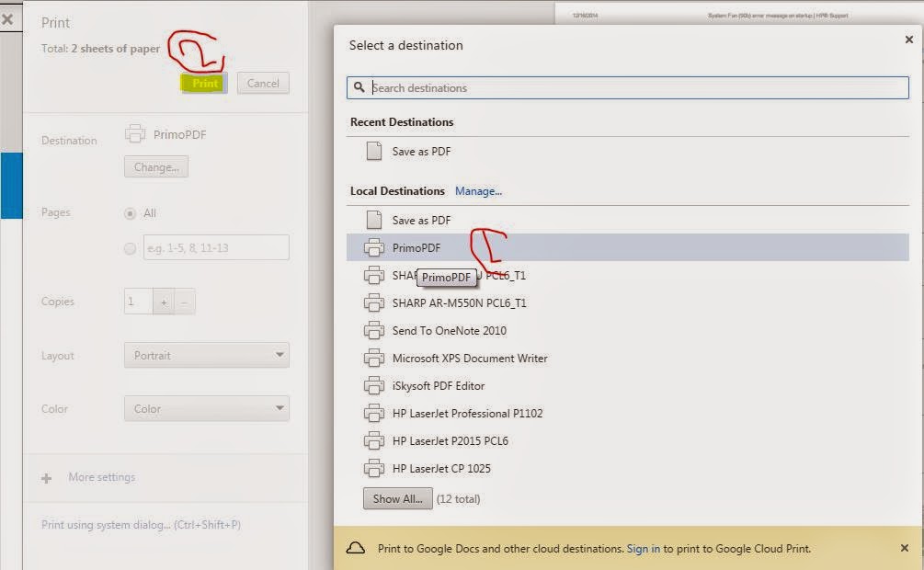The height and width of the screenshot is (570, 924).
Task: Click the magnifier search icon
Action: 359,87
